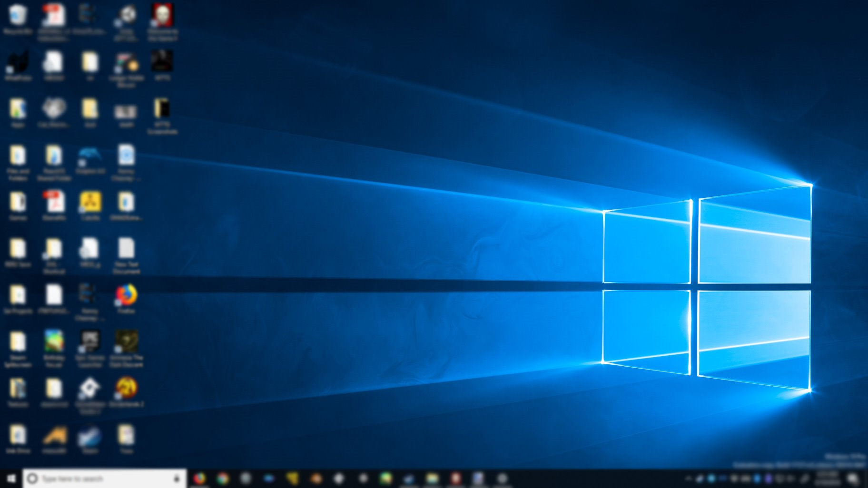868x488 pixels.
Task: Select the PDF file beside Recycle Bin
Action: coord(53,21)
